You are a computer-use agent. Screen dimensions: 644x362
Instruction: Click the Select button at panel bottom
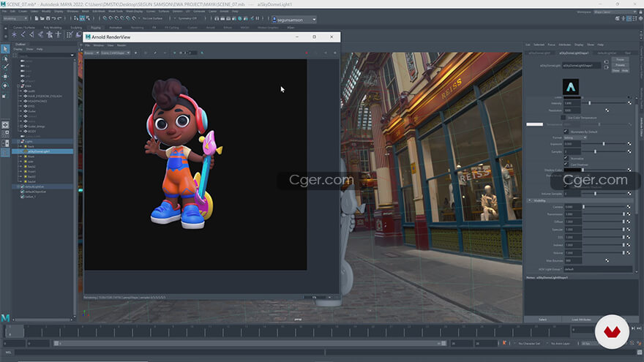click(542, 320)
